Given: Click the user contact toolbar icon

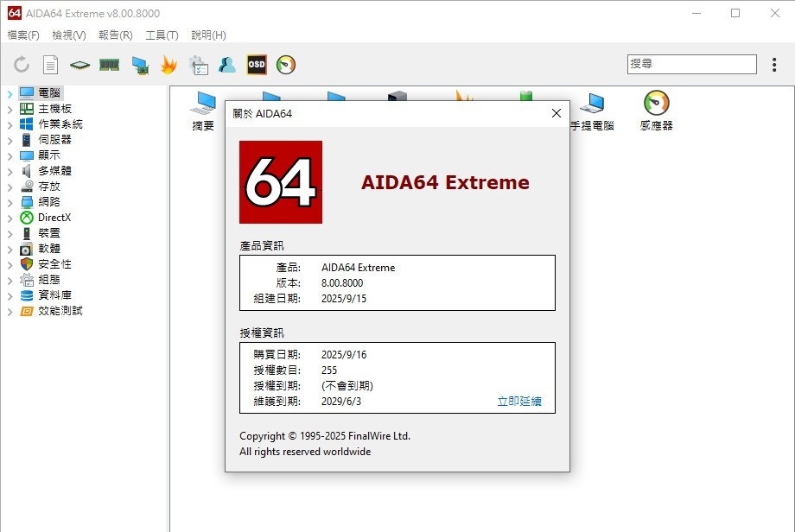Looking at the screenshot, I should tap(227, 65).
